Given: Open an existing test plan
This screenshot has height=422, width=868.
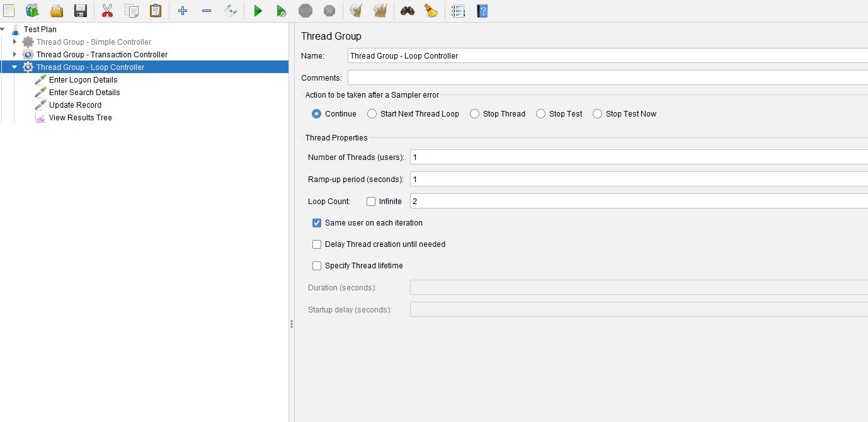Looking at the screenshot, I should [55, 11].
